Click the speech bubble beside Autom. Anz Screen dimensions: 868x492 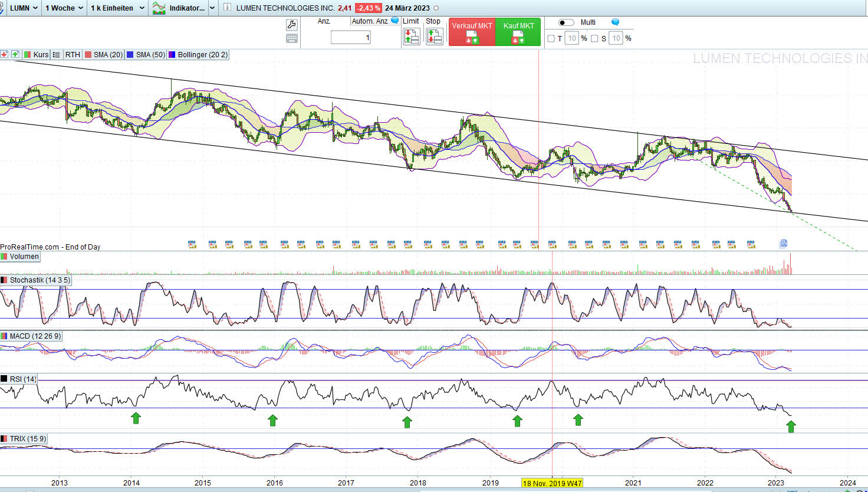[395, 21]
